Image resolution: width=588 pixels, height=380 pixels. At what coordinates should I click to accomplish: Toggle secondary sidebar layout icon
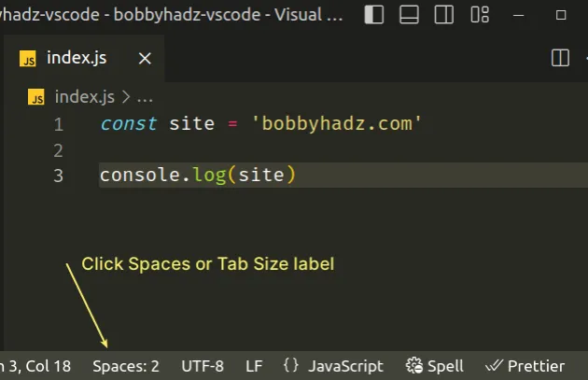[444, 15]
